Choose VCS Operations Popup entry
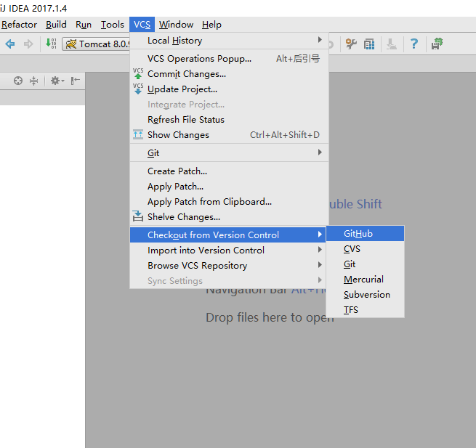 pos(229,59)
